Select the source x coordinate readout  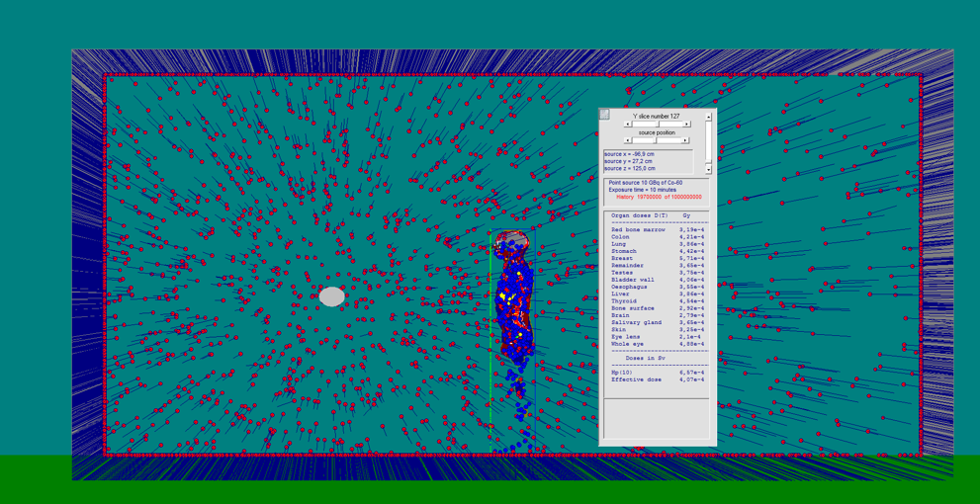click(x=629, y=154)
